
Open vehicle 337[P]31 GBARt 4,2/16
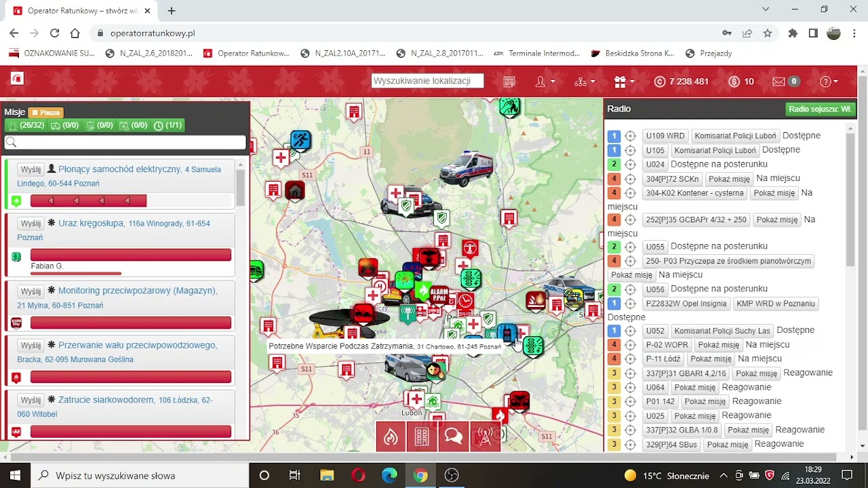686,373
